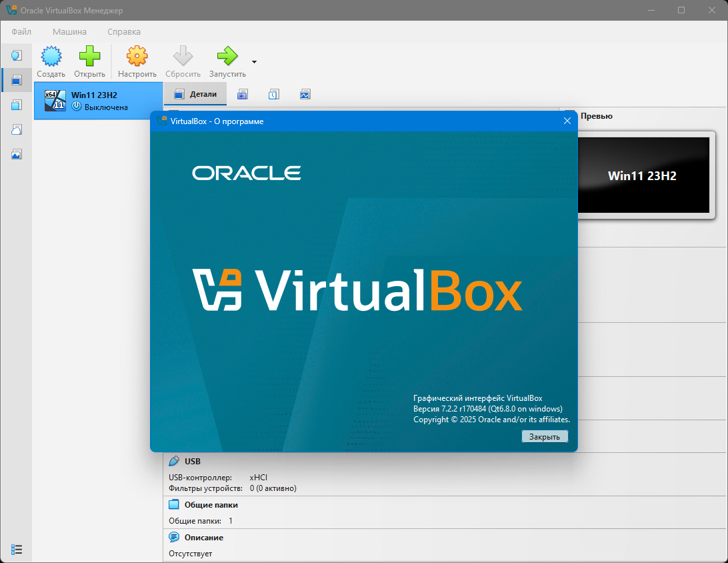Click the 'USB-контроллер:' label

200,478
